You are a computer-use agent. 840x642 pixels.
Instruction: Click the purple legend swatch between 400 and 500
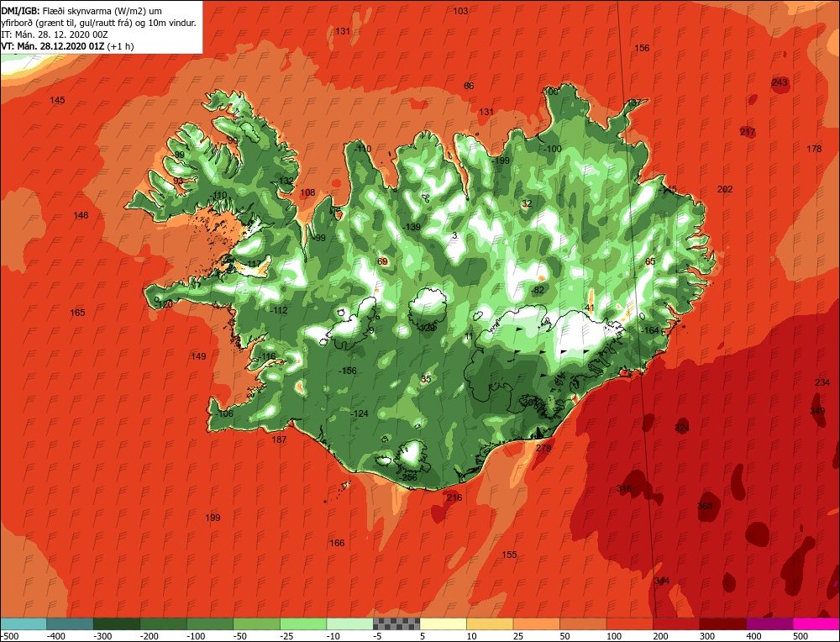point(769,624)
